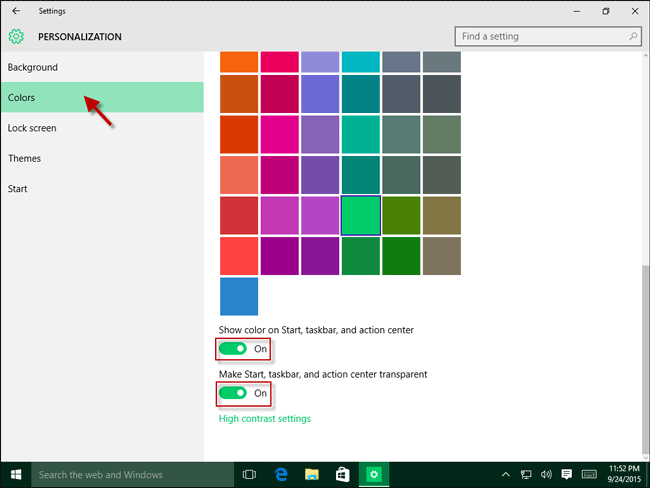Open the Store from the taskbar
The width and height of the screenshot is (650, 488).
[342, 475]
